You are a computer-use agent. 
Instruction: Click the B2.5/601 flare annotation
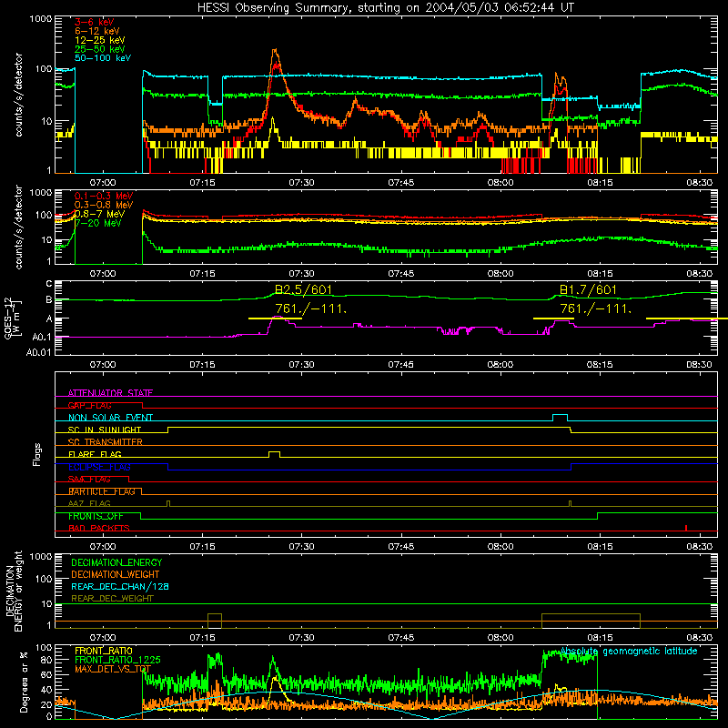[304, 290]
